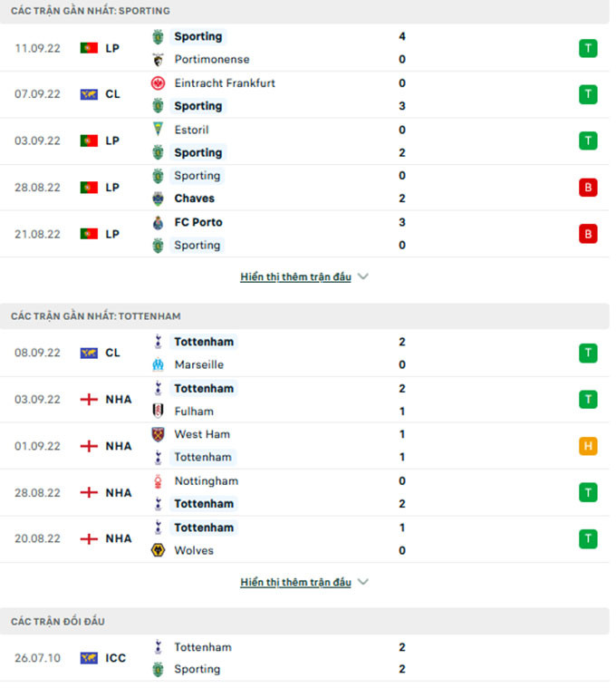Select the 'Các trận đối đầu' section header
Image resolution: width=616 pixels, height=688 pixels.
(x=58, y=621)
